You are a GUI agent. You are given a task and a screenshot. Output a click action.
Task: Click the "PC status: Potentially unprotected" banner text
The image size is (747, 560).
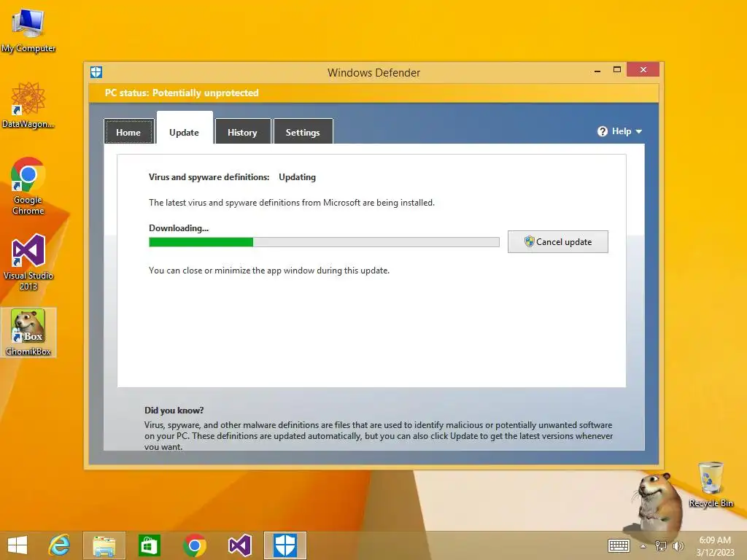click(x=182, y=93)
